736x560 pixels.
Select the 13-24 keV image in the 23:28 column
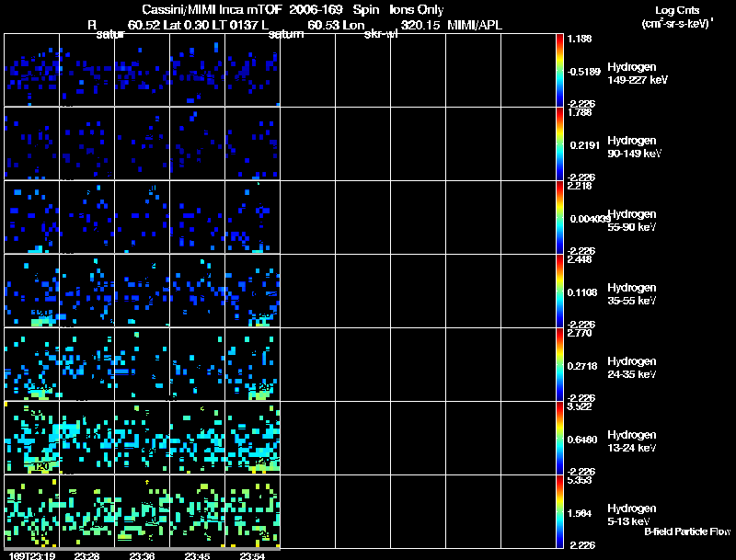pos(87,438)
